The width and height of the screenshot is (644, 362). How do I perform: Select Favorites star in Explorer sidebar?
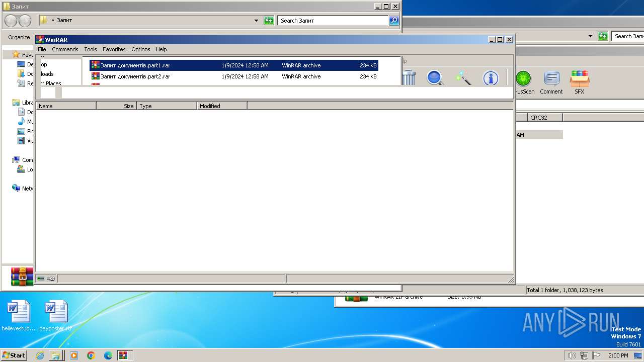tap(16, 55)
